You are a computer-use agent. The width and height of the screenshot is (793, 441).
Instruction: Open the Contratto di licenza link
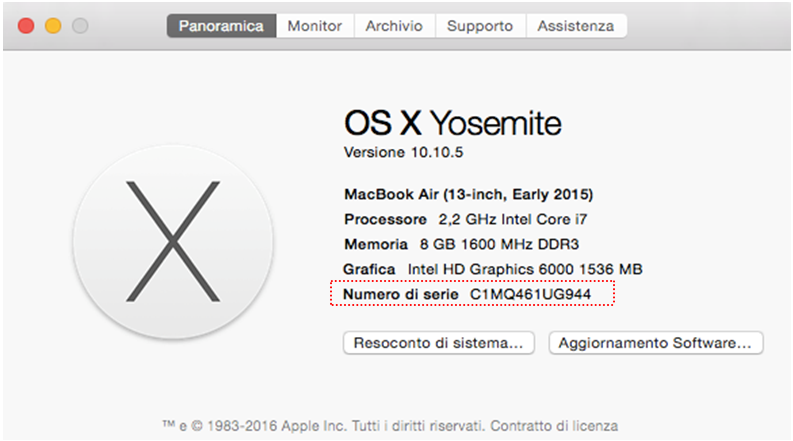tap(554, 425)
